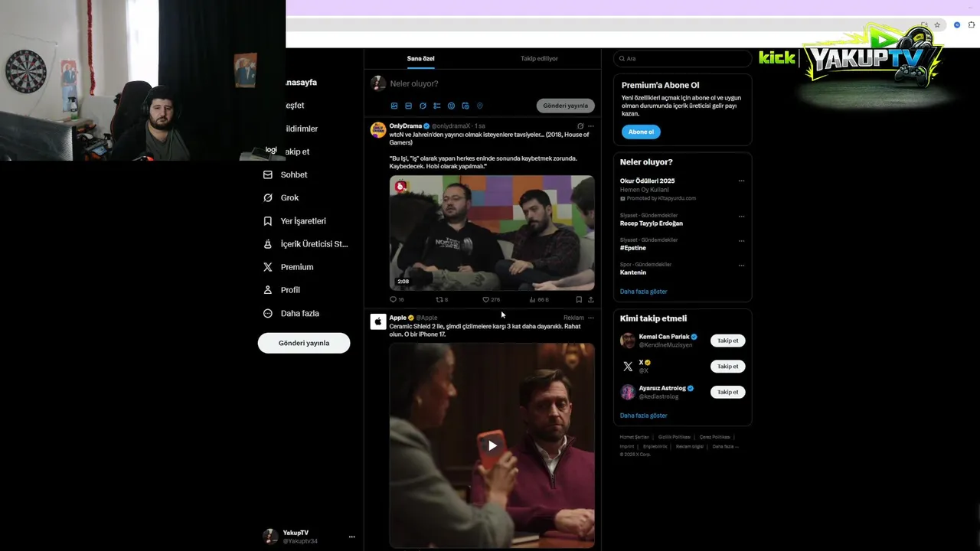Click Gönderi yayınla button in composer

pyautogui.click(x=566, y=106)
